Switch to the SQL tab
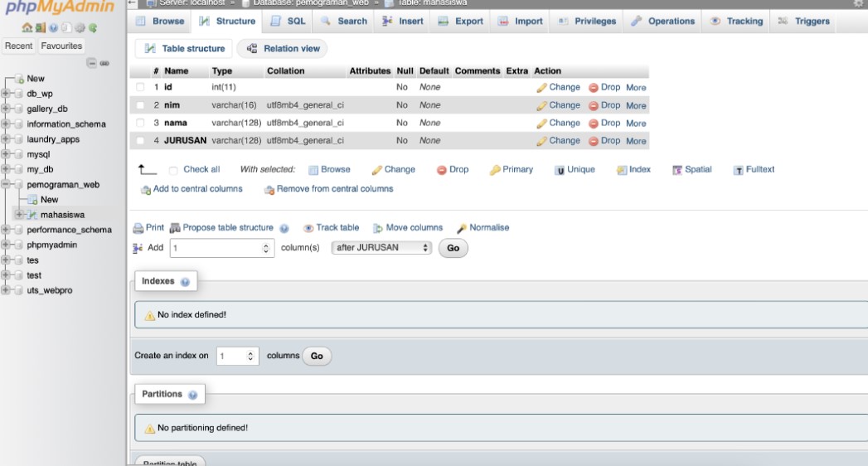Screen dimensions: 868x466 click(x=289, y=22)
